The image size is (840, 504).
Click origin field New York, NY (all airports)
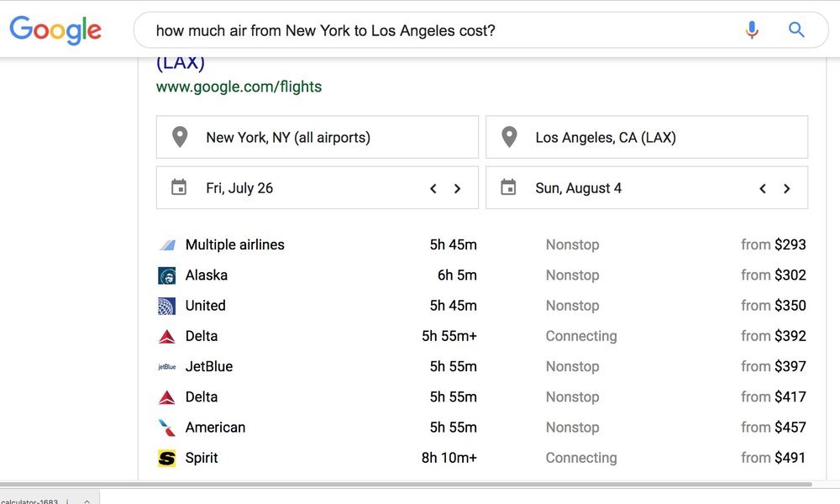tap(318, 137)
